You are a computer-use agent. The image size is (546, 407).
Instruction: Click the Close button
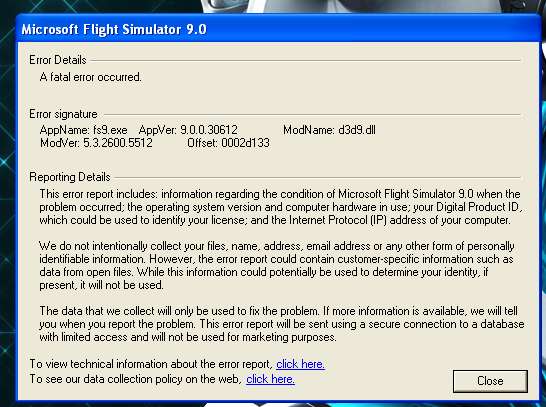click(x=490, y=381)
